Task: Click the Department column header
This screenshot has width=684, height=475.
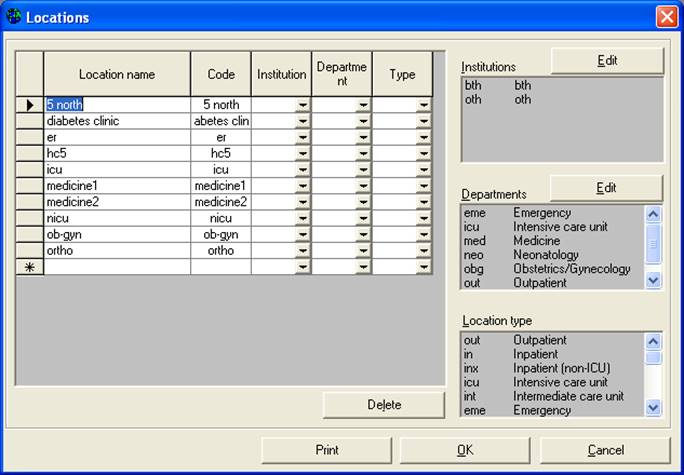Action: (x=342, y=74)
